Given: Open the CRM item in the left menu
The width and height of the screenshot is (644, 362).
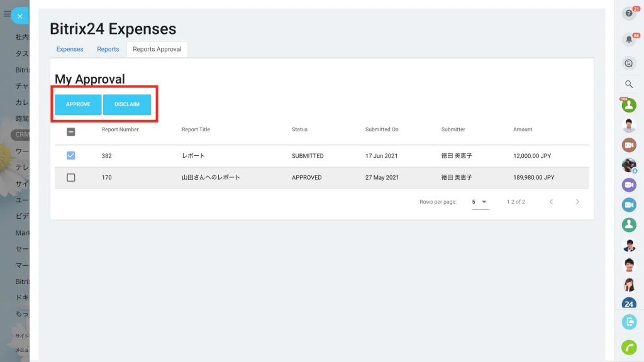Looking at the screenshot, I should (21, 134).
